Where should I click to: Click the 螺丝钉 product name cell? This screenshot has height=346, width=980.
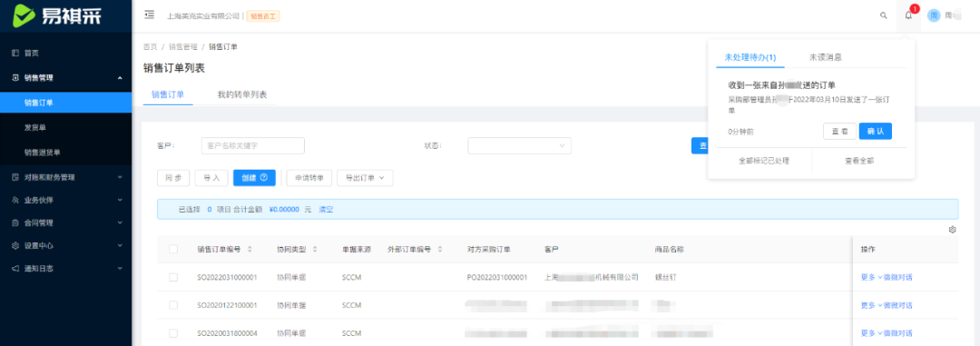(666, 277)
